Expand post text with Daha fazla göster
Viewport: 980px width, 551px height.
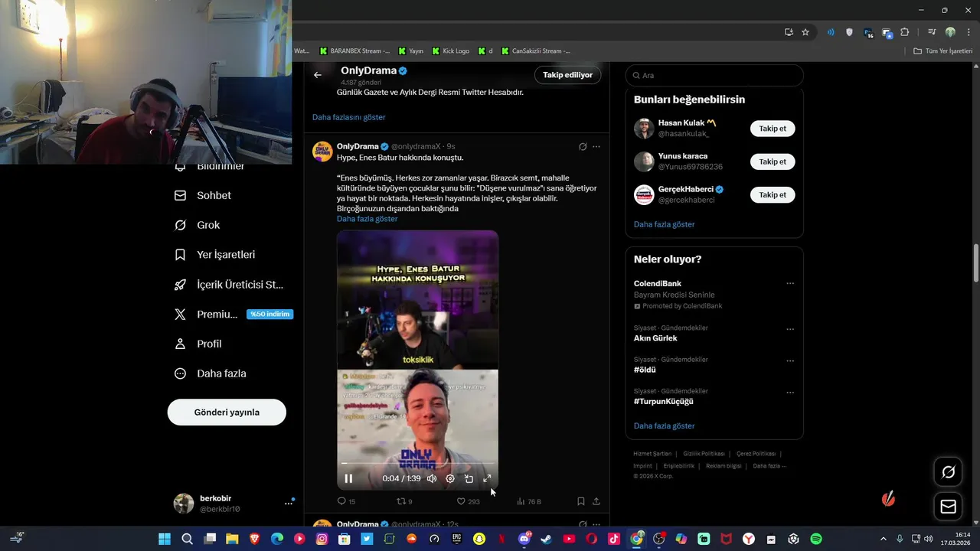click(367, 219)
